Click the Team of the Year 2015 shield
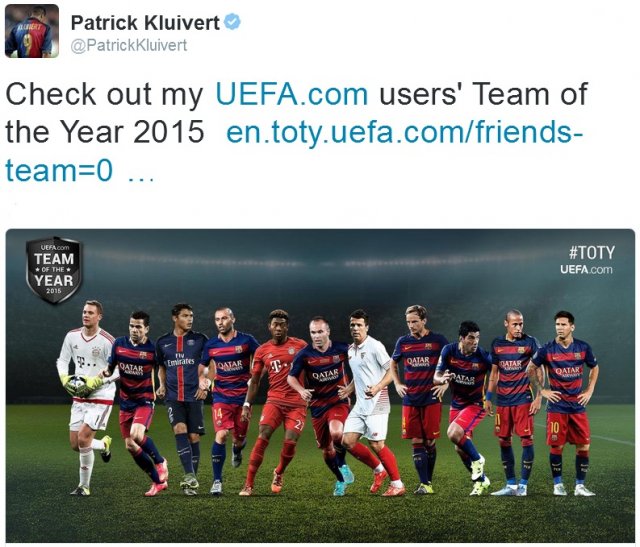640x547 pixels. [x=54, y=270]
